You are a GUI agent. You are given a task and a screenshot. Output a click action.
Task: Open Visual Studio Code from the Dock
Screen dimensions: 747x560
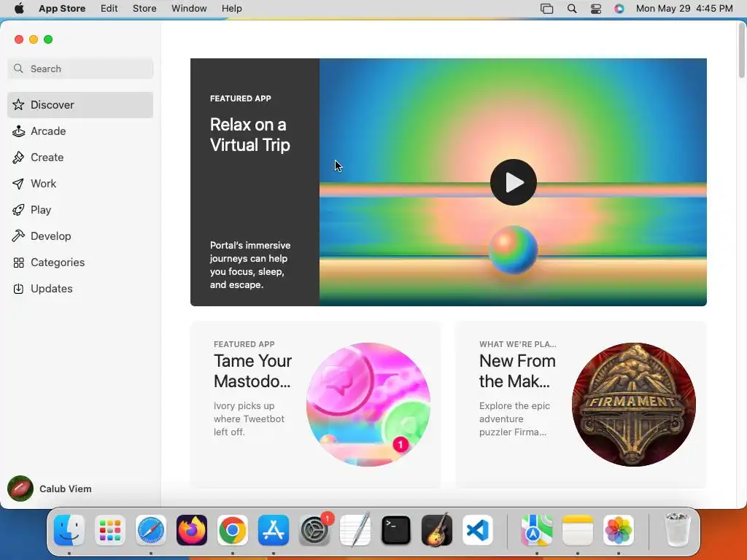[477, 530]
